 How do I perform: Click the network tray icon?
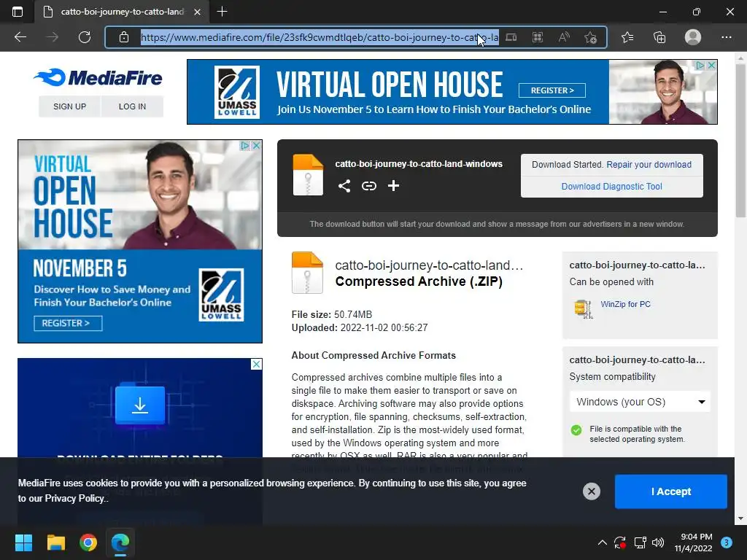640,542
